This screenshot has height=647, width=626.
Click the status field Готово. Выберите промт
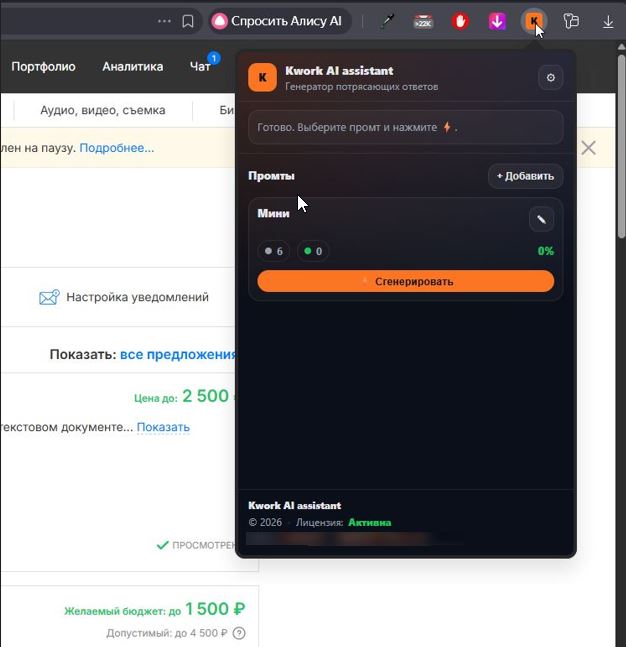[x=406, y=127]
